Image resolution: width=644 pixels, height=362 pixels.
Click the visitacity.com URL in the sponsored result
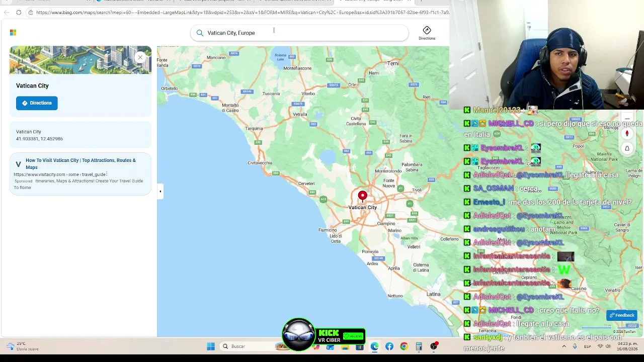point(59,174)
